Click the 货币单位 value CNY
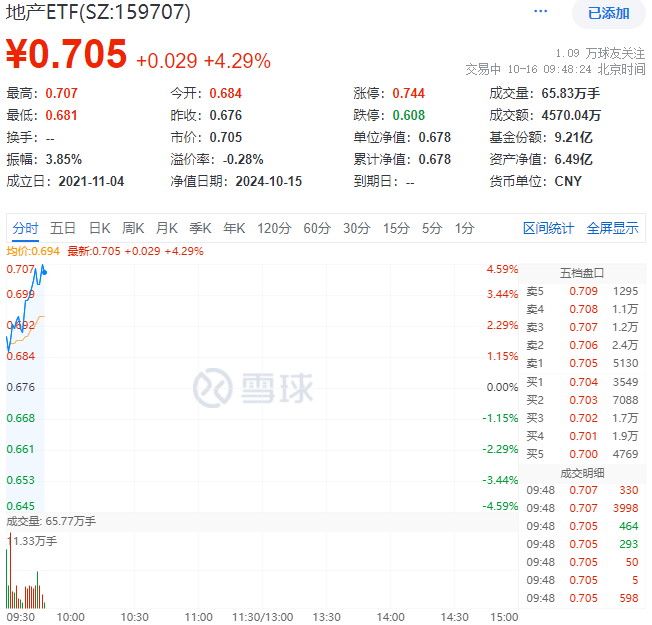Image resolution: width=652 pixels, height=625 pixels. [x=568, y=181]
